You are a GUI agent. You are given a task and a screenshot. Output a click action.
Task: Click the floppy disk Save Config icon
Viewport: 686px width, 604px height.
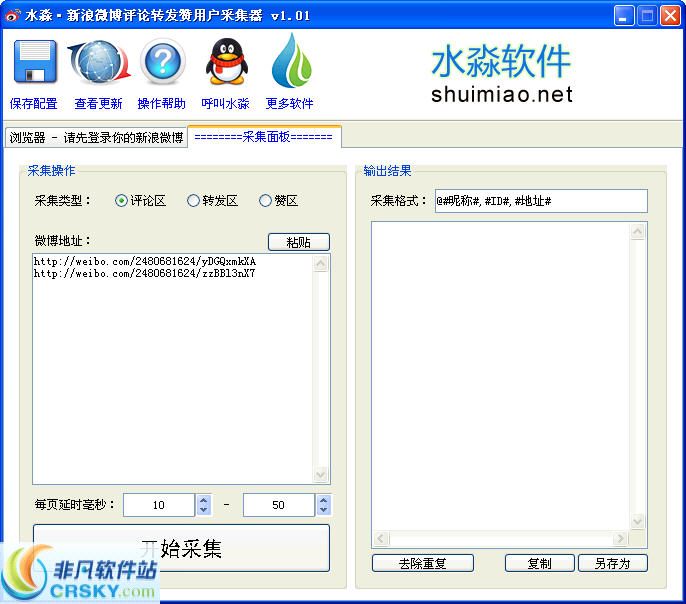pos(35,61)
